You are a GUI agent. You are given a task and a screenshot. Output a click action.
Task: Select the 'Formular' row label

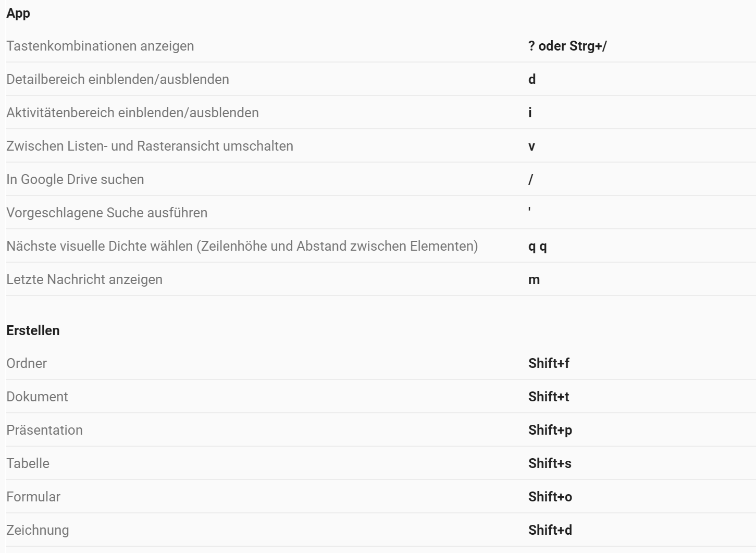pyautogui.click(x=33, y=497)
